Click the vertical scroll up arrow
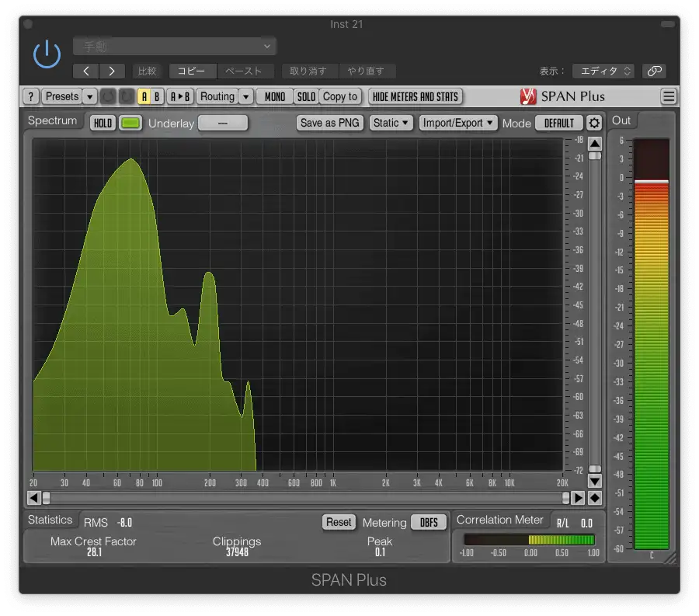Screen dimensions: 699x616 coord(595,144)
